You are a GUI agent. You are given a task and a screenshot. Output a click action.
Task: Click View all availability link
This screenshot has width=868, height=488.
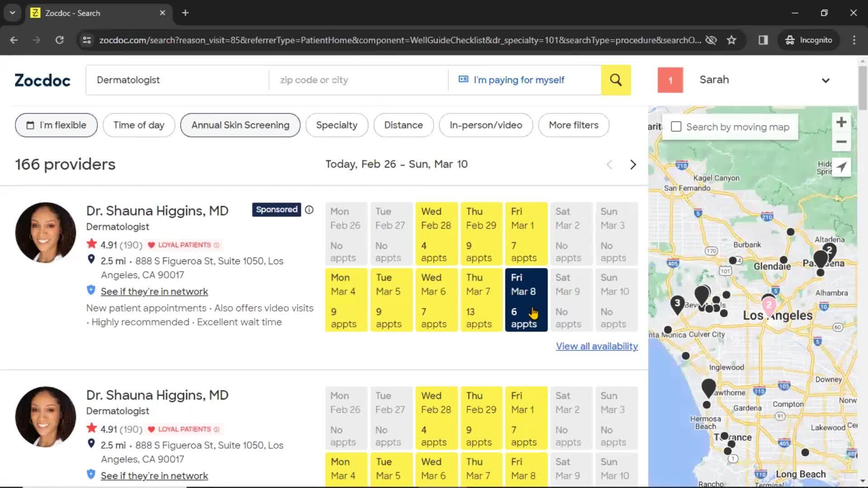pyautogui.click(x=597, y=346)
